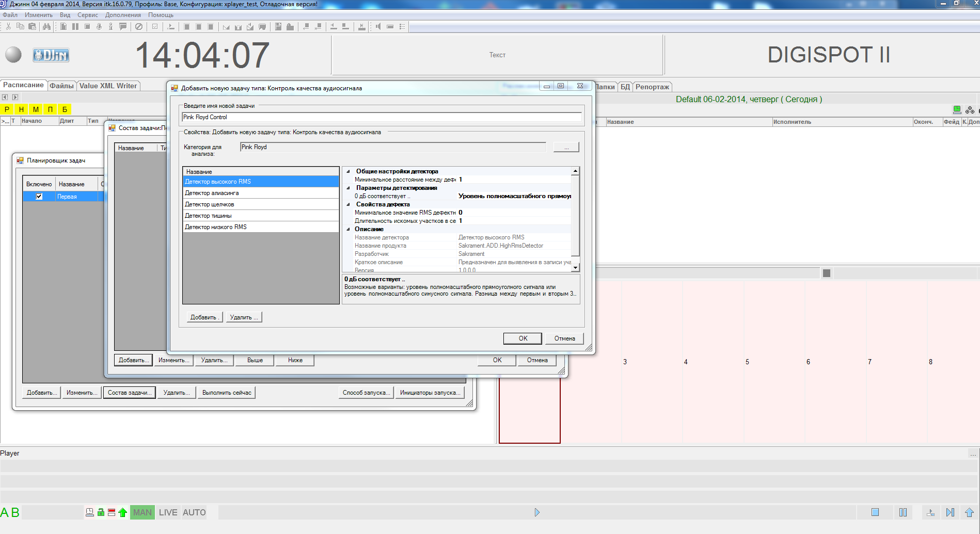
Task: Click the blue play triangle in player bar
Action: click(537, 512)
